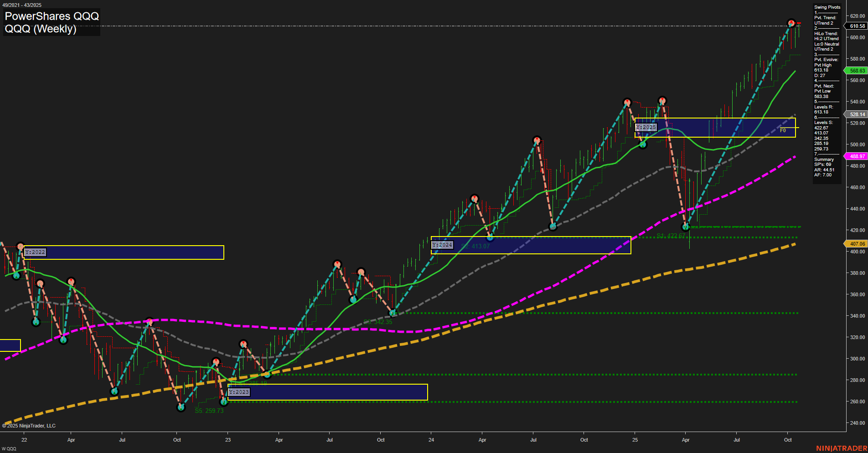Click the gray 528.14 price axis marker
The width and height of the screenshot is (868, 453).
[x=858, y=114]
